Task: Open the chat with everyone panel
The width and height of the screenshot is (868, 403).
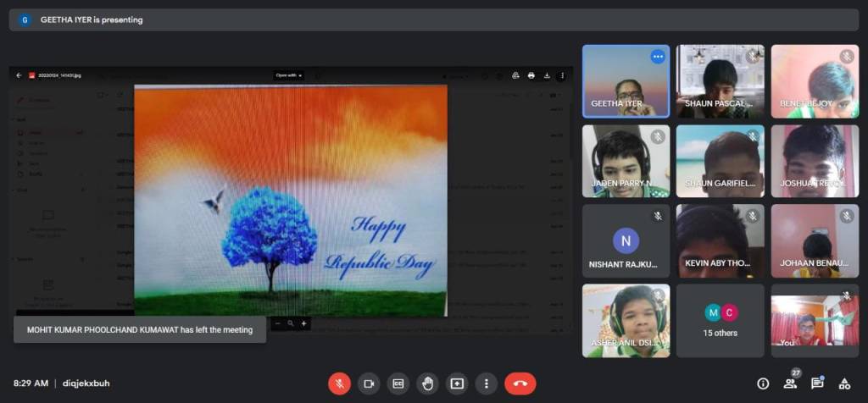Action: 817,384
